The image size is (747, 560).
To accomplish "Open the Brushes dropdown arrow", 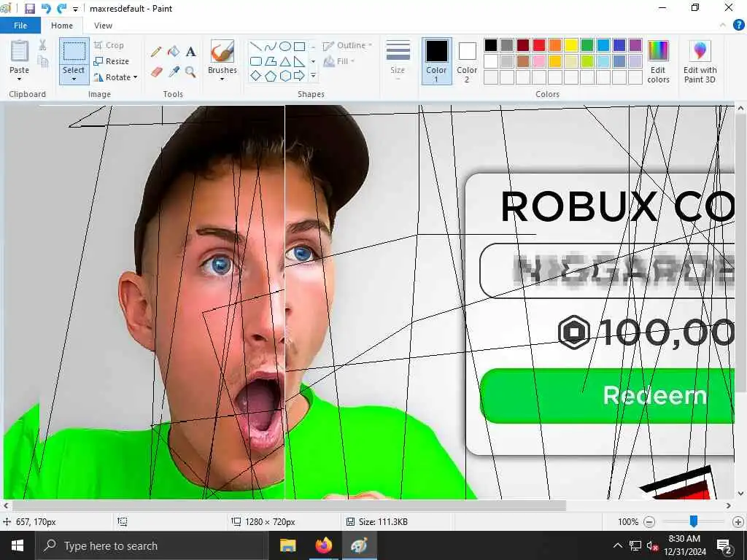I will click(x=222, y=79).
